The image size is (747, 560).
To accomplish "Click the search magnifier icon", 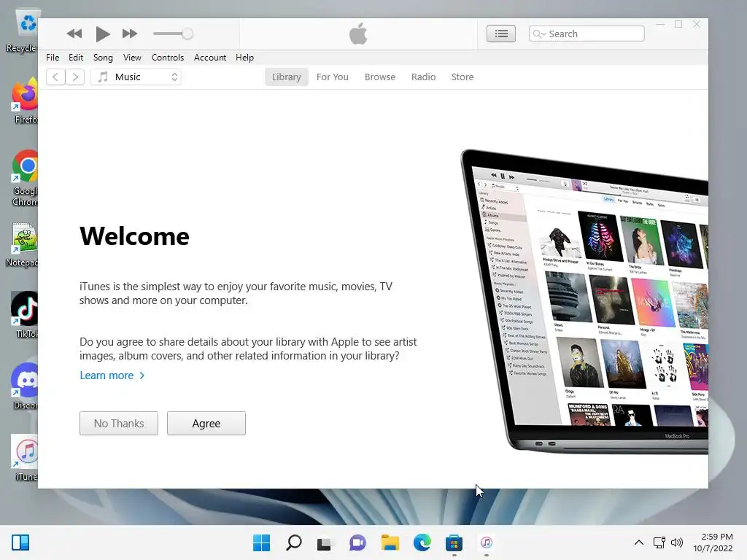I will coord(539,34).
